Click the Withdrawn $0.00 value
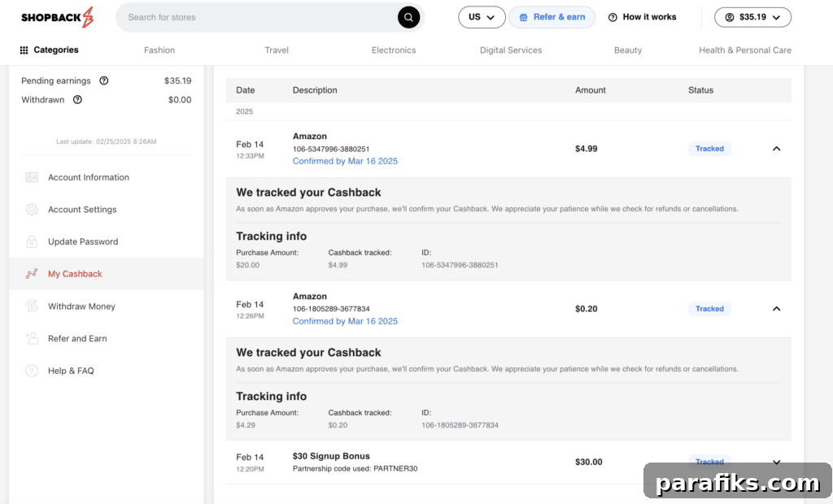 coord(180,100)
